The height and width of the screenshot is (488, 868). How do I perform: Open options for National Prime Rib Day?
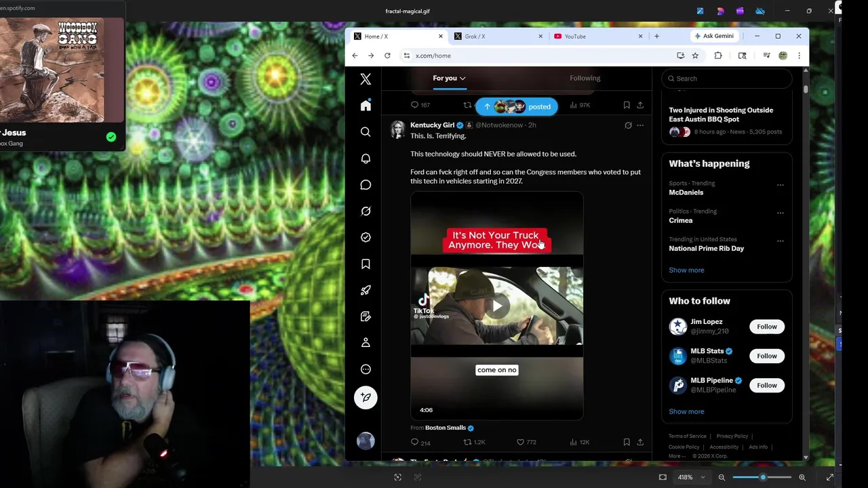tap(780, 241)
